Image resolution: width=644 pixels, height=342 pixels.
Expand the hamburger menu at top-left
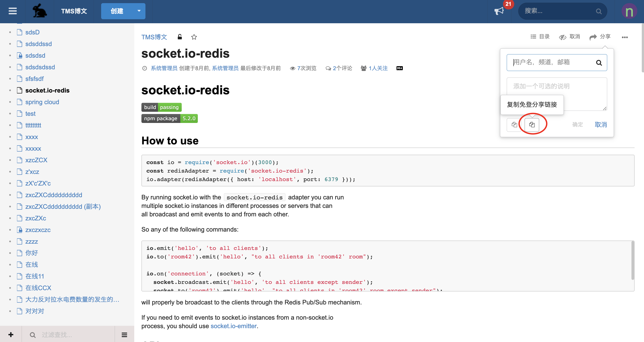pos(13,11)
